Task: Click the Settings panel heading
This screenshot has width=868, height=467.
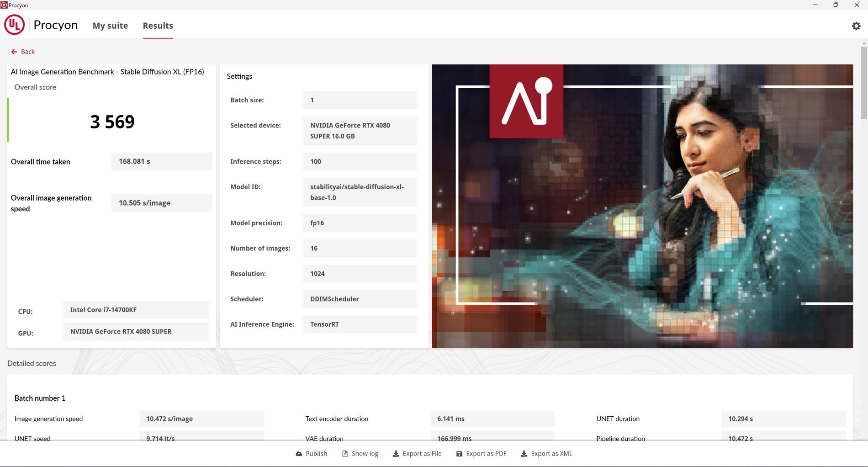Action: [x=239, y=76]
